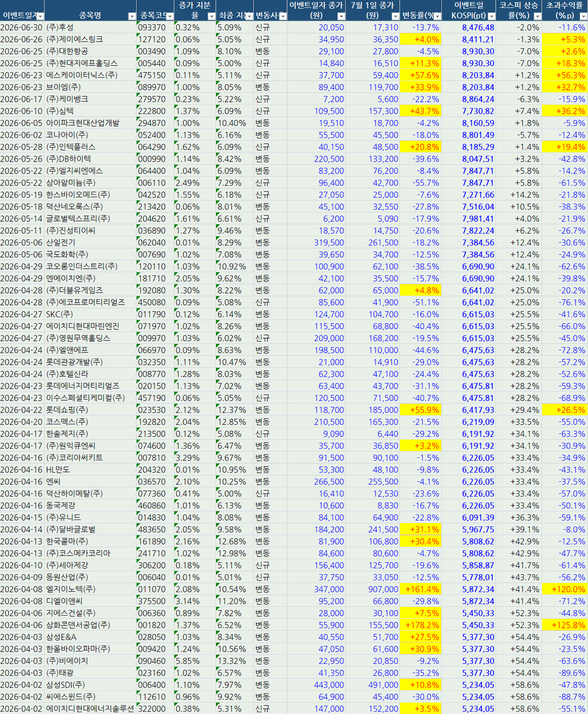Select the +161.4% change rate cell
Screen dimensions: 588x714
click(420, 588)
